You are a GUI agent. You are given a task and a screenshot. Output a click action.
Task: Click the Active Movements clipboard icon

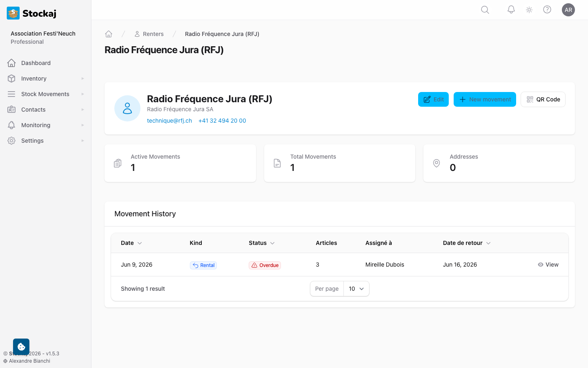click(118, 163)
